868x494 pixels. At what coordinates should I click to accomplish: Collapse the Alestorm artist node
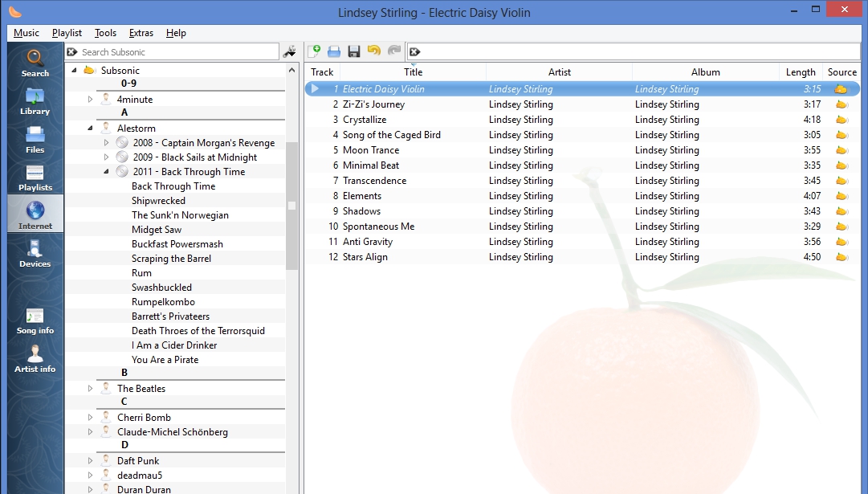90,128
